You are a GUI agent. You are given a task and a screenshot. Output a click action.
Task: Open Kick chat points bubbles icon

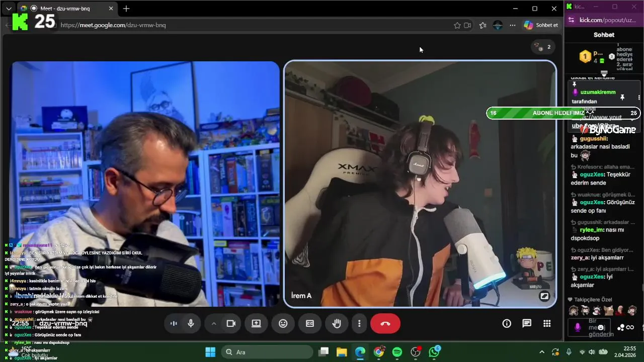coord(621,328)
